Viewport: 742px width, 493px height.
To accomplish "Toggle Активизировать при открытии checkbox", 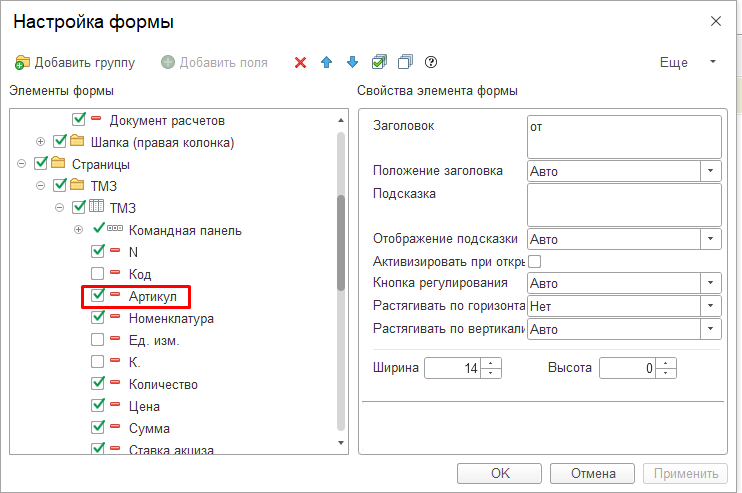I will click(534, 261).
